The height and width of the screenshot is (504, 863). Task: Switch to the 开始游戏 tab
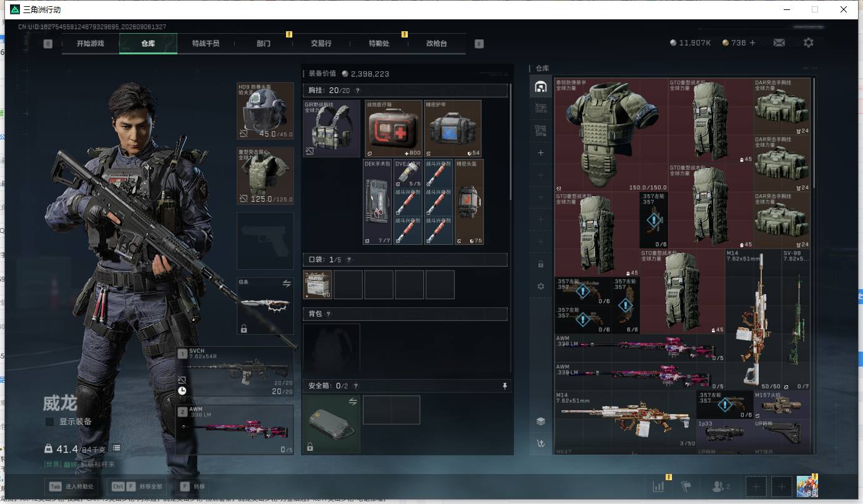pyautogui.click(x=91, y=44)
